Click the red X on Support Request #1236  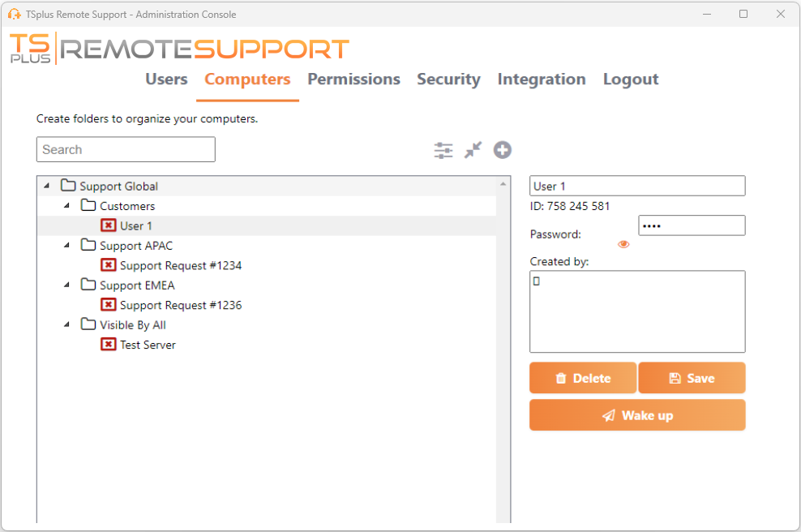point(109,305)
